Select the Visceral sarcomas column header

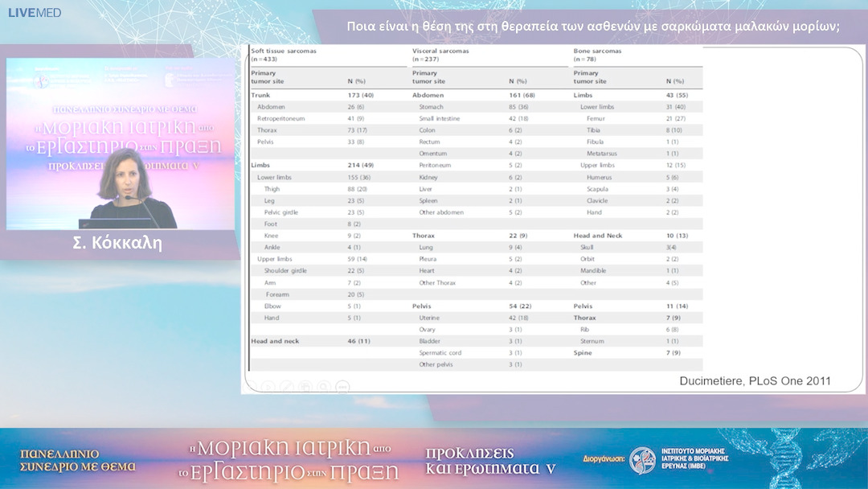[440, 55]
